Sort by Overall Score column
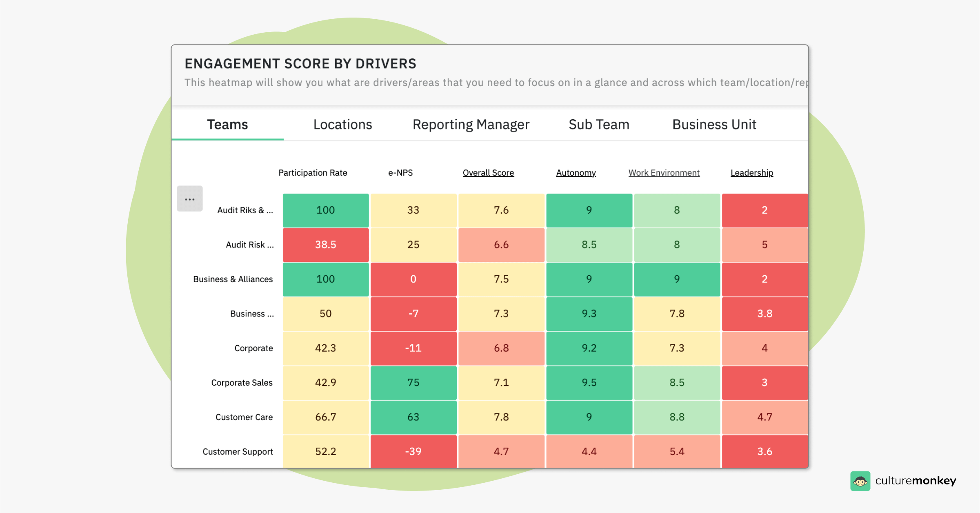 click(488, 172)
